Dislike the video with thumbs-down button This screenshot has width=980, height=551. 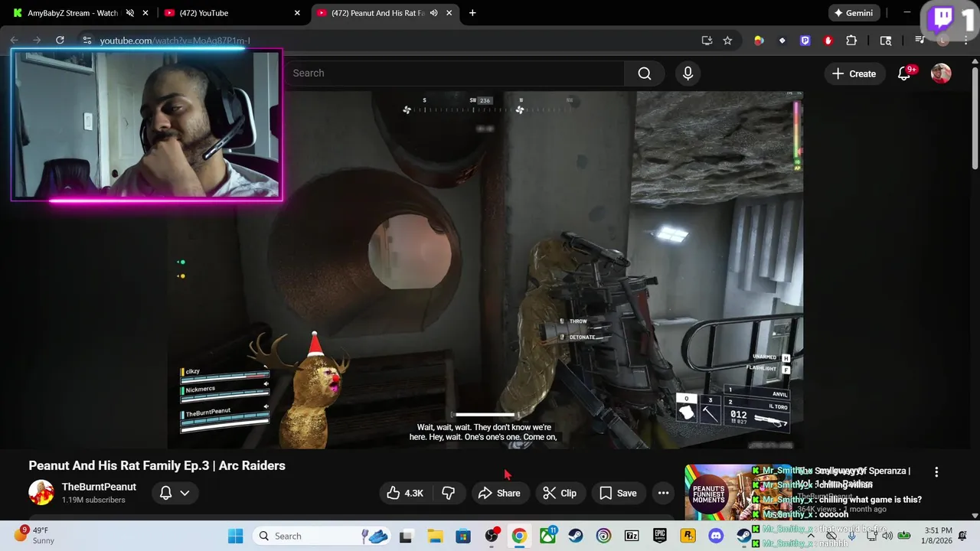click(x=449, y=494)
